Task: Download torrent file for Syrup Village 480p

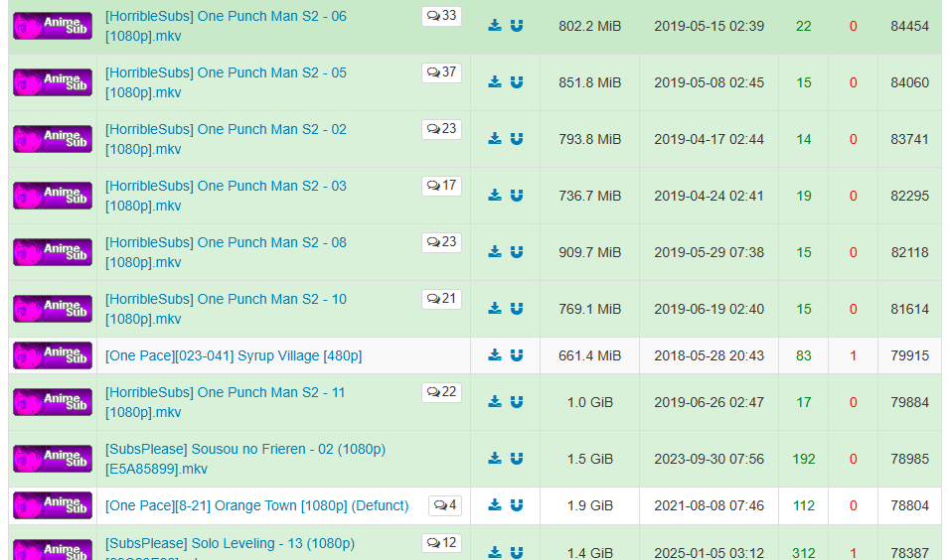Action: (495, 355)
